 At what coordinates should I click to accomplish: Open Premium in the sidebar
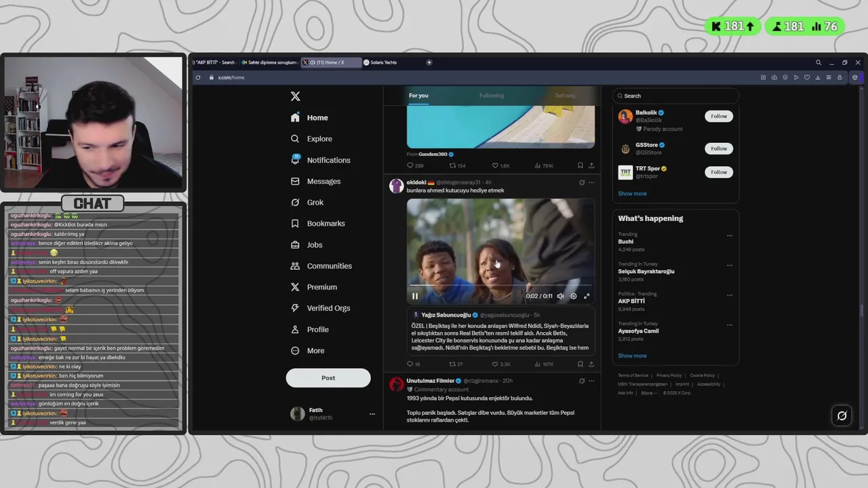click(x=313, y=287)
